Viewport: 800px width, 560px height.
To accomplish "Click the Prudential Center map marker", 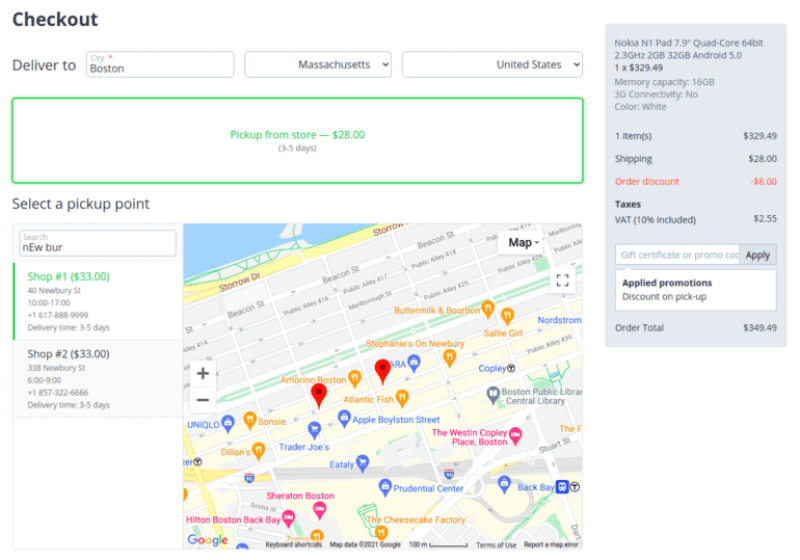I will click(x=385, y=487).
